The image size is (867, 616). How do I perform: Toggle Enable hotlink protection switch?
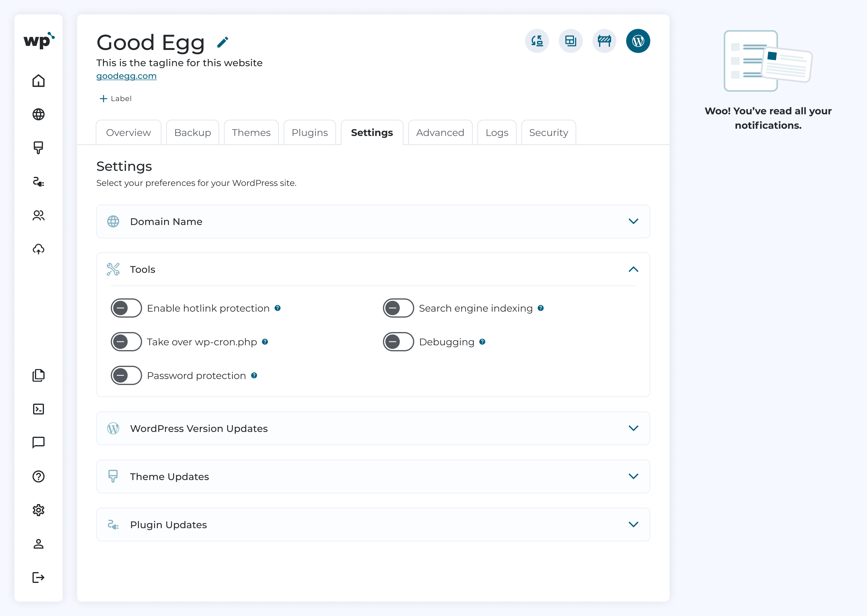[x=126, y=308]
